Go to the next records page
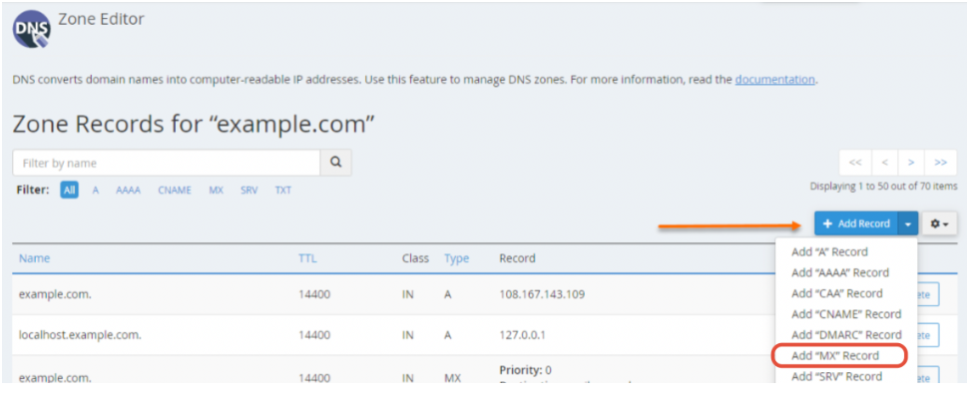The height and width of the screenshot is (401, 980). click(911, 163)
